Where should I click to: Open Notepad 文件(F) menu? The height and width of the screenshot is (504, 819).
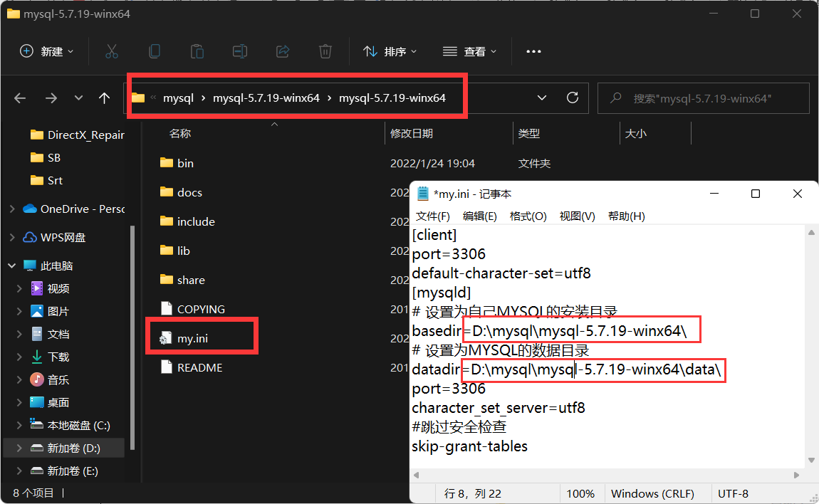click(432, 216)
